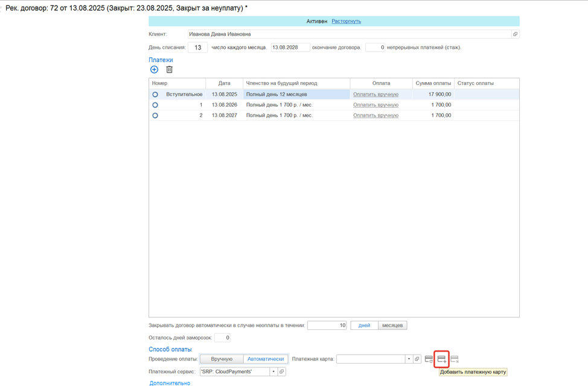Click Оплатить вручную for 13.08.2027 payment
This screenshot has width=588, height=386.
click(x=375, y=115)
